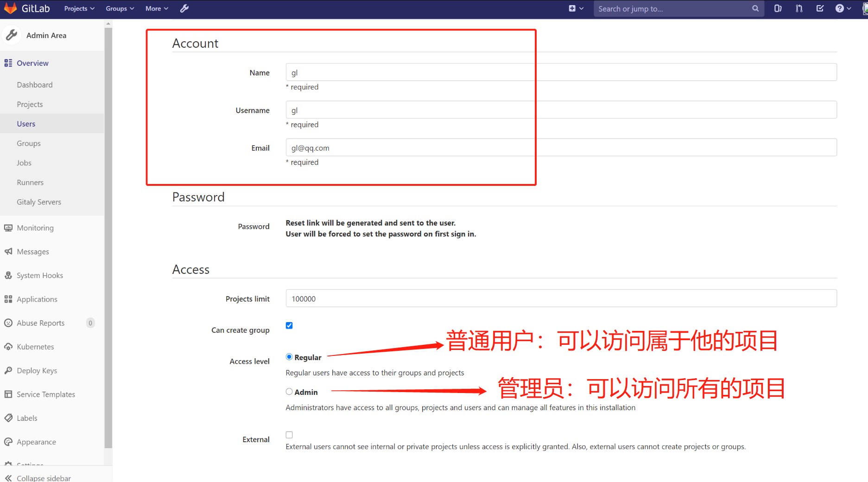
Task: Click the search magnifier icon
Action: 755,8
